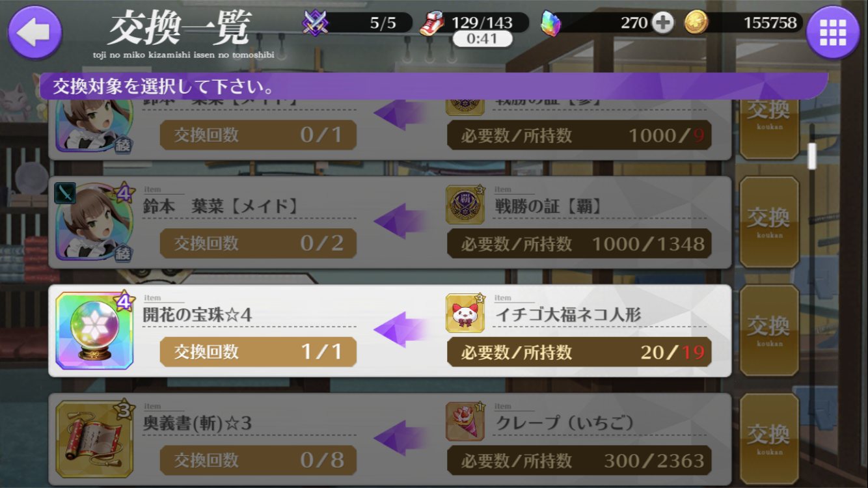868x488 pixels.
Task: Click 交換 button for 開花の宝珠☆4
Action: [x=769, y=330]
